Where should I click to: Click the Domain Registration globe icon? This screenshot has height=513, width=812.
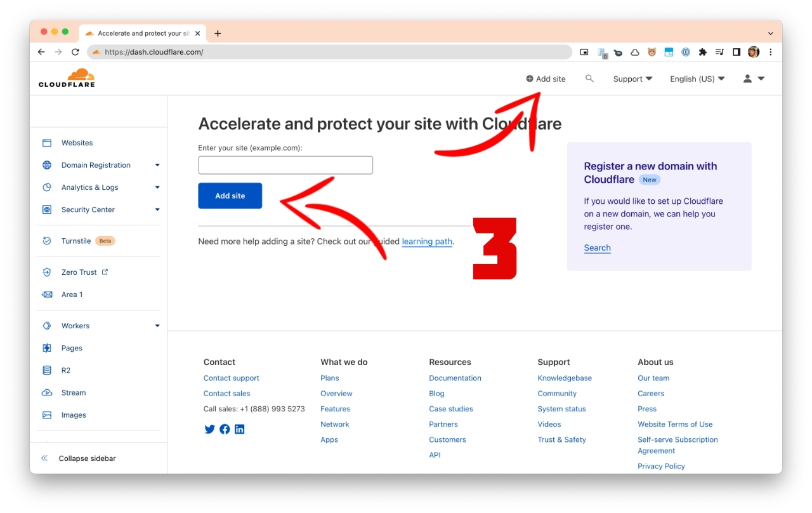[x=47, y=165]
